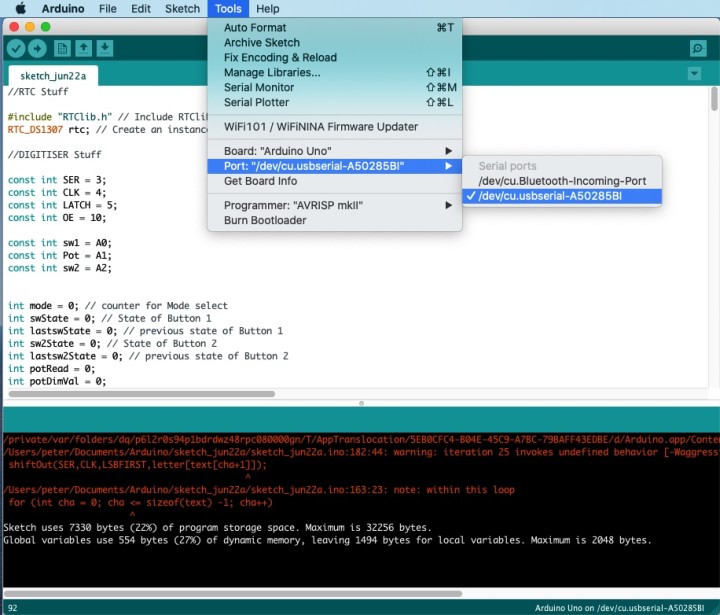Click the Upload arrow toolbar icon
This screenshot has height=615, width=720.
tap(38, 48)
